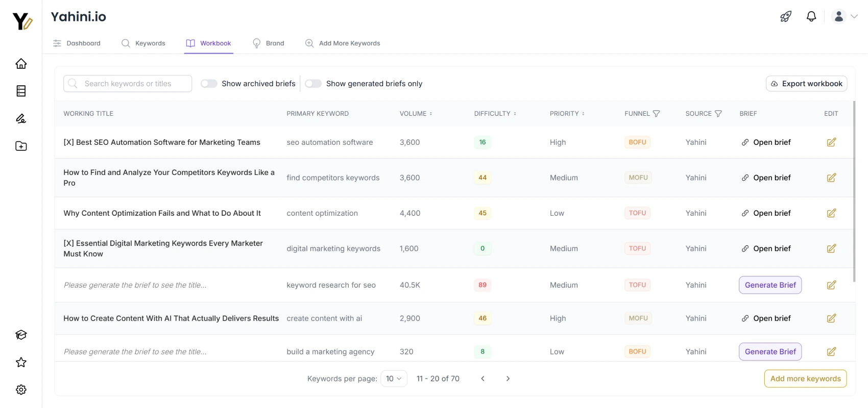The image size is (868, 408).
Task: Expand the user account menu chevron
Action: pos(854,16)
